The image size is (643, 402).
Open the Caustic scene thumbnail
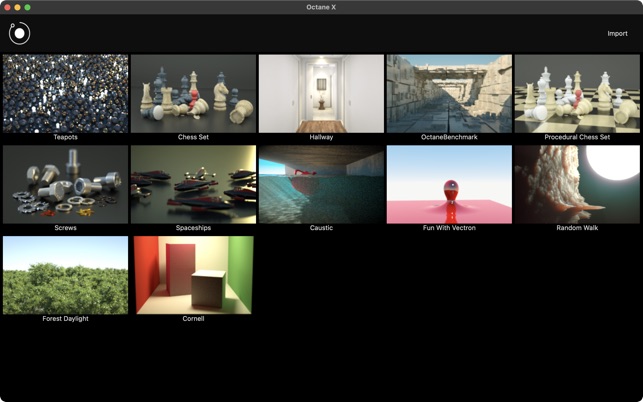point(321,185)
